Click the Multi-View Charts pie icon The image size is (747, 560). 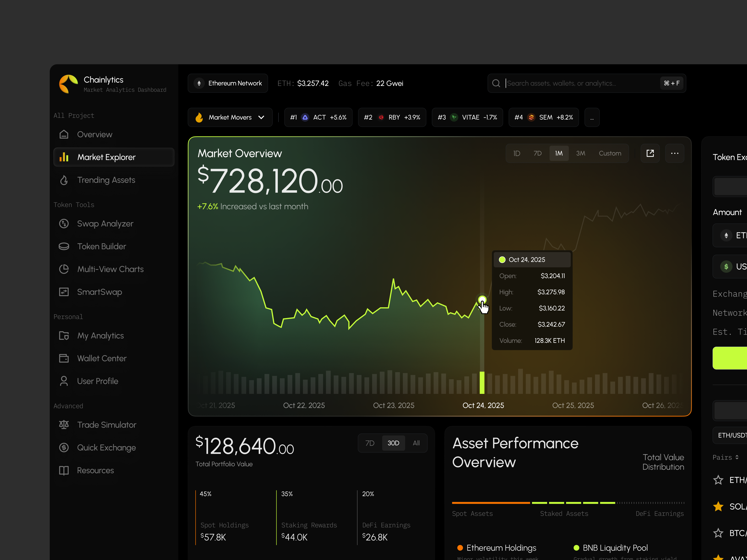coord(64,269)
